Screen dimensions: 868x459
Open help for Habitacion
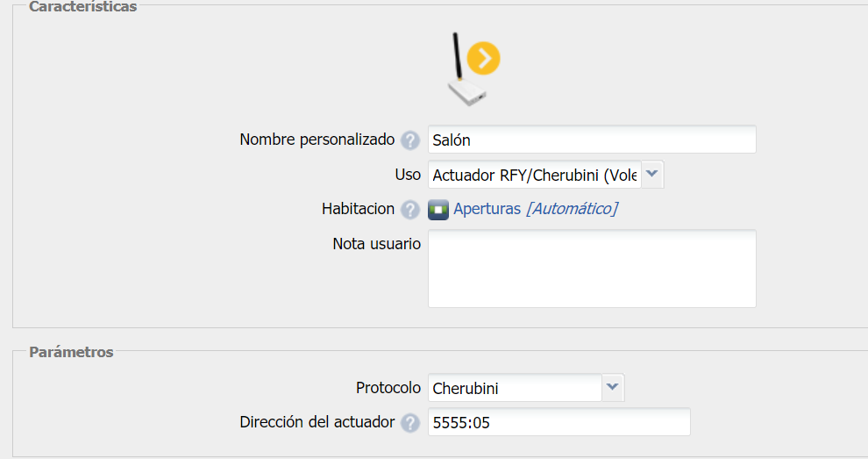point(409,210)
